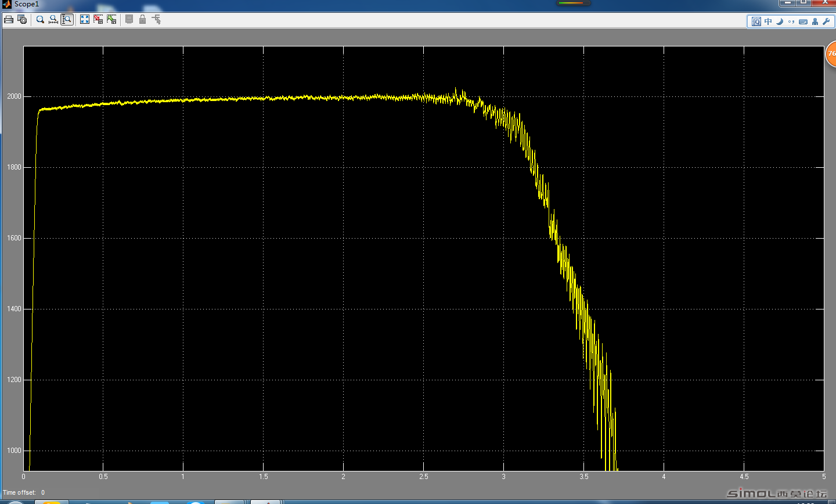Viewport: 836px width, 504px height.
Task: Click the greyed Signal selection icon
Action: pos(156,20)
